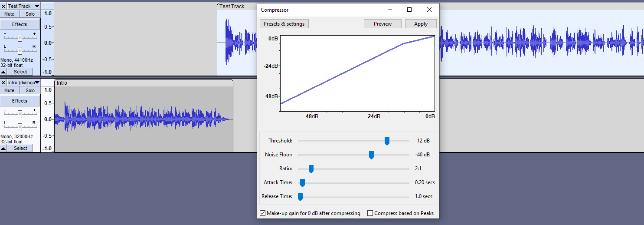Click the compressor curve graph
The height and width of the screenshot is (225, 644).
point(357,73)
